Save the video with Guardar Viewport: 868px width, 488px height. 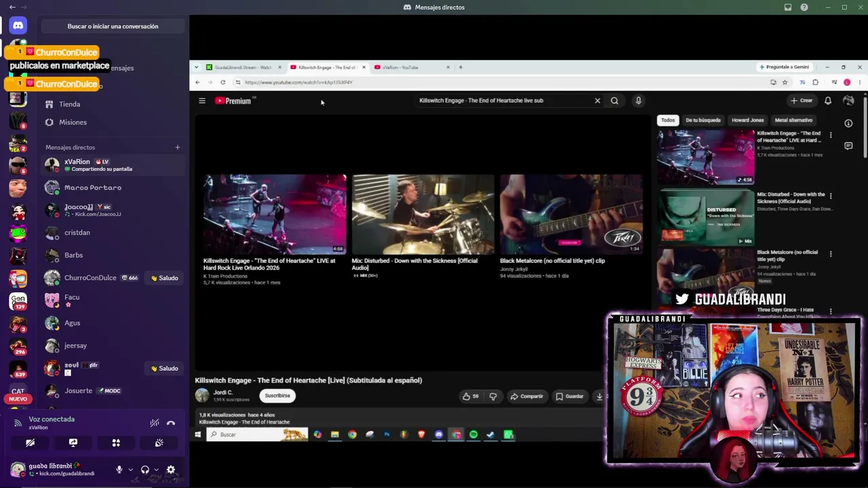pos(570,396)
